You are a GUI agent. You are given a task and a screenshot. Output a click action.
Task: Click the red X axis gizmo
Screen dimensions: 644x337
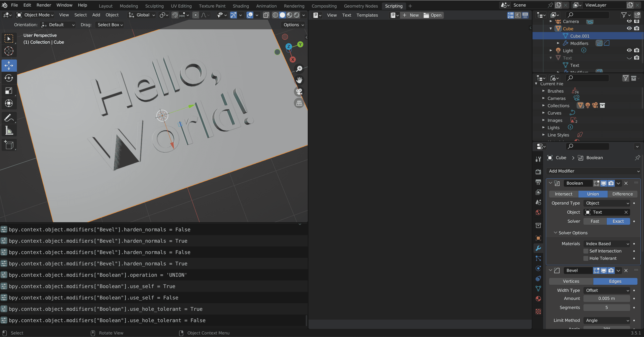pyautogui.click(x=293, y=60)
